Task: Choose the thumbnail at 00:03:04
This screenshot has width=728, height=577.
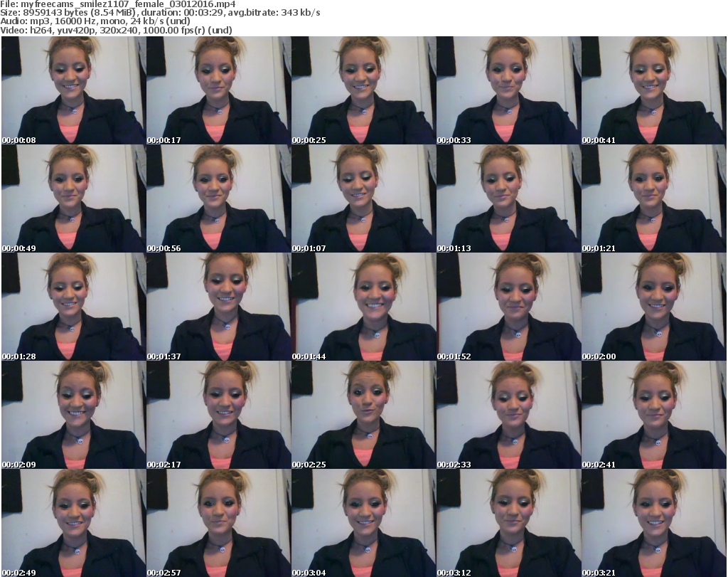Action: [x=363, y=523]
